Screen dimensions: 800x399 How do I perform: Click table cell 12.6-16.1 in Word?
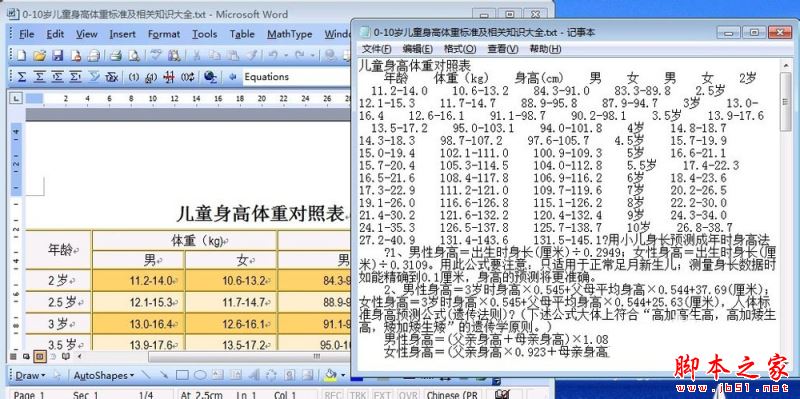click(x=231, y=324)
